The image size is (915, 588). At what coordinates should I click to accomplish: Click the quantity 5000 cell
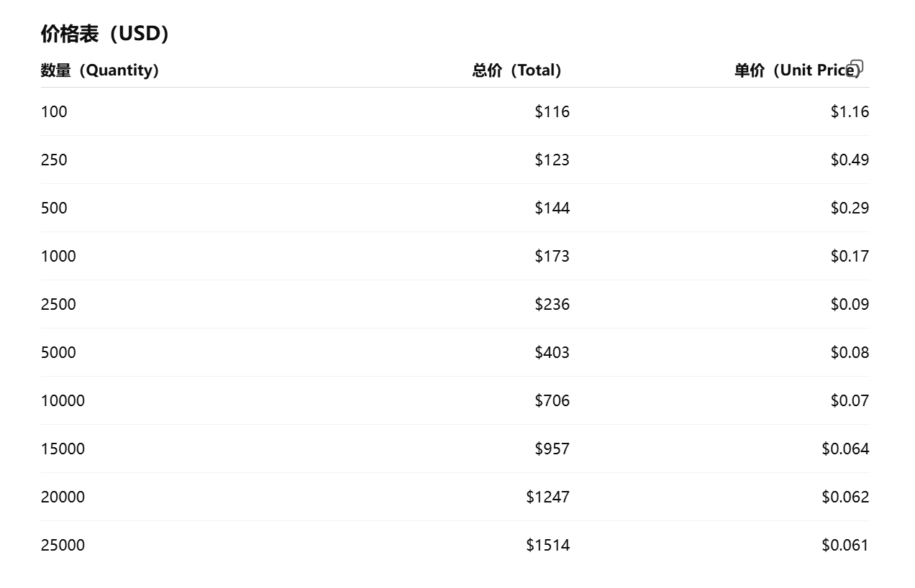[x=58, y=352]
